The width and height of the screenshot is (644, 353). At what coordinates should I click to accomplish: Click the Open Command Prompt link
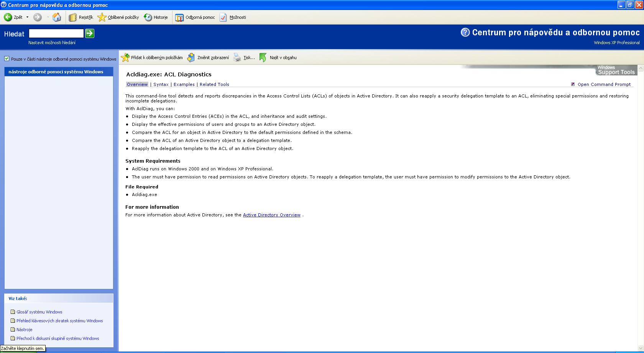[x=604, y=84]
